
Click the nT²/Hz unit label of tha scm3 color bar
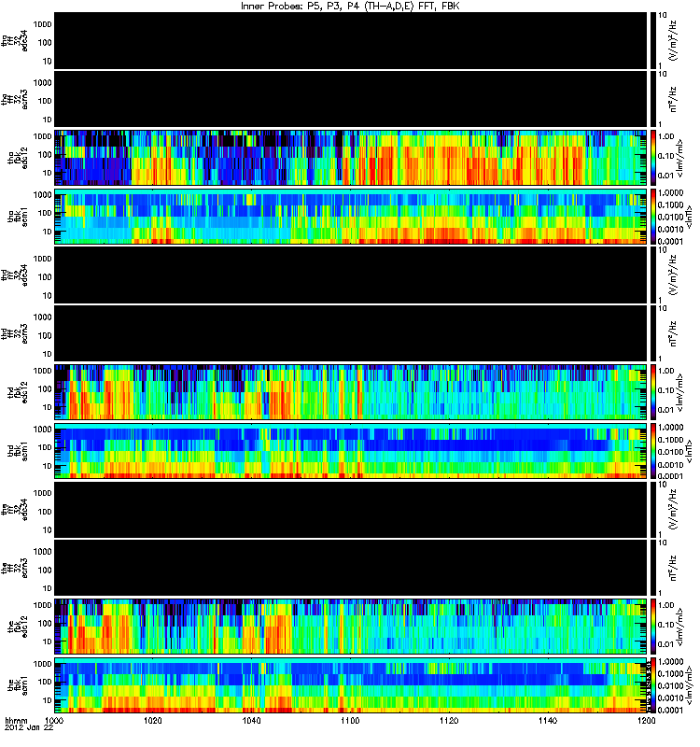coord(674,100)
